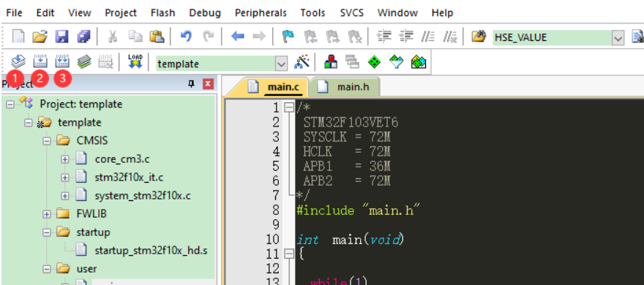The image size is (644, 285).
Task: Open the Window menu
Action: point(397,12)
